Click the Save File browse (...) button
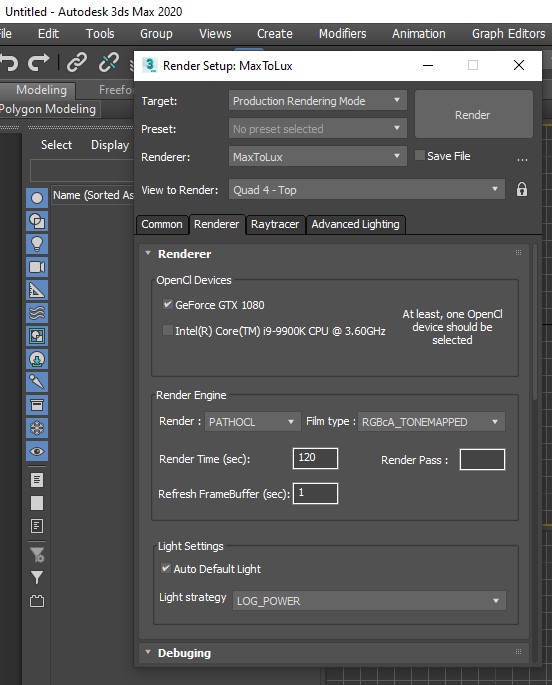Screen dimensions: 552x685 point(522,159)
